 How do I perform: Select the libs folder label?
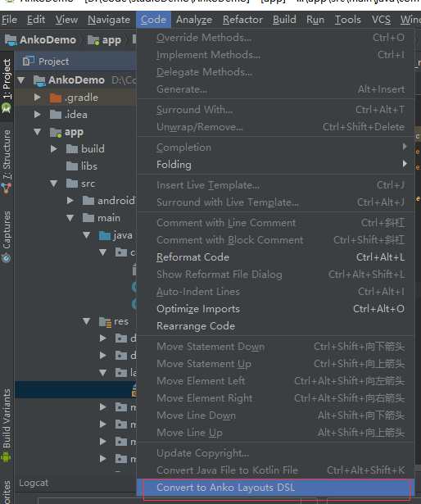[89, 166]
